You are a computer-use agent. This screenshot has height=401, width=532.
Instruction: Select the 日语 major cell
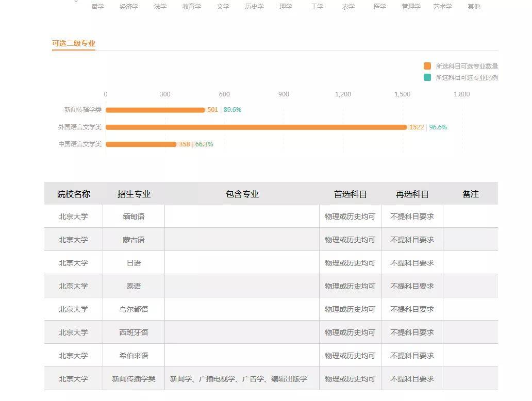pyautogui.click(x=134, y=263)
